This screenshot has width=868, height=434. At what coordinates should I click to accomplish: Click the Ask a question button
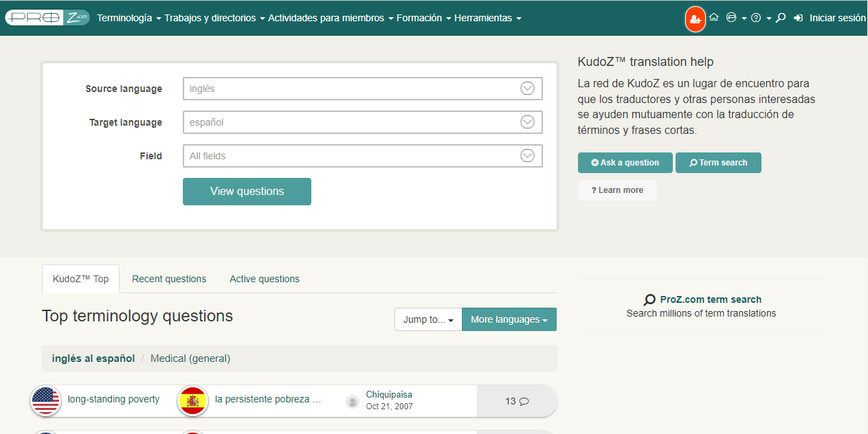[x=625, y=163]
